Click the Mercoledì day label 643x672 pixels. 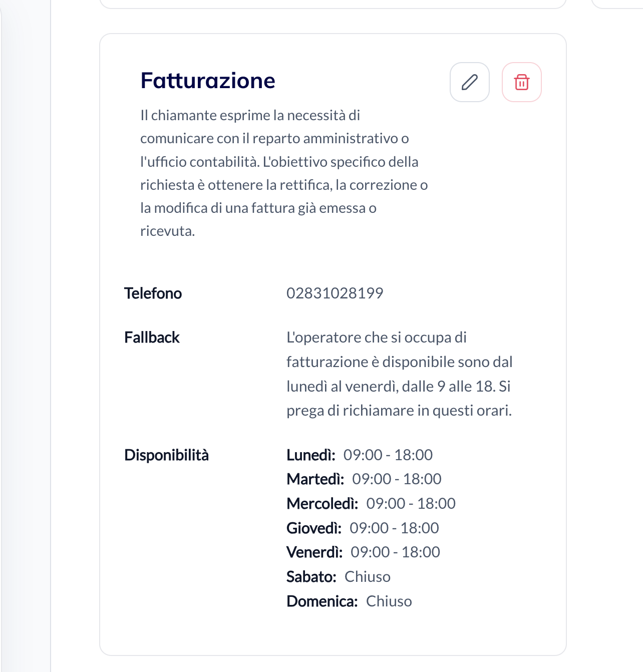322,504
